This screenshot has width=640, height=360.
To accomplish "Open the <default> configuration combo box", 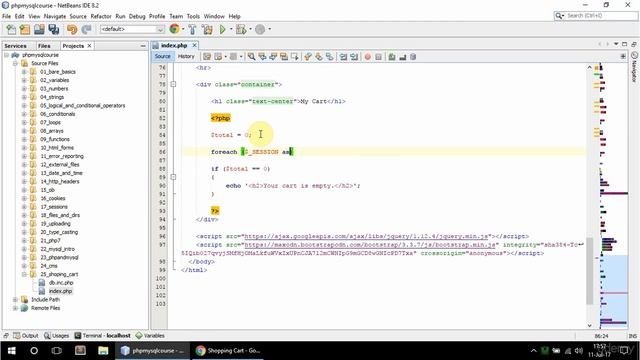I will coord(132,29).
